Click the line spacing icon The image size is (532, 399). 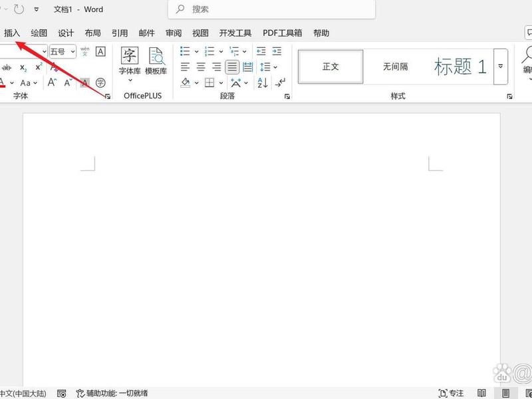[265, 67]
